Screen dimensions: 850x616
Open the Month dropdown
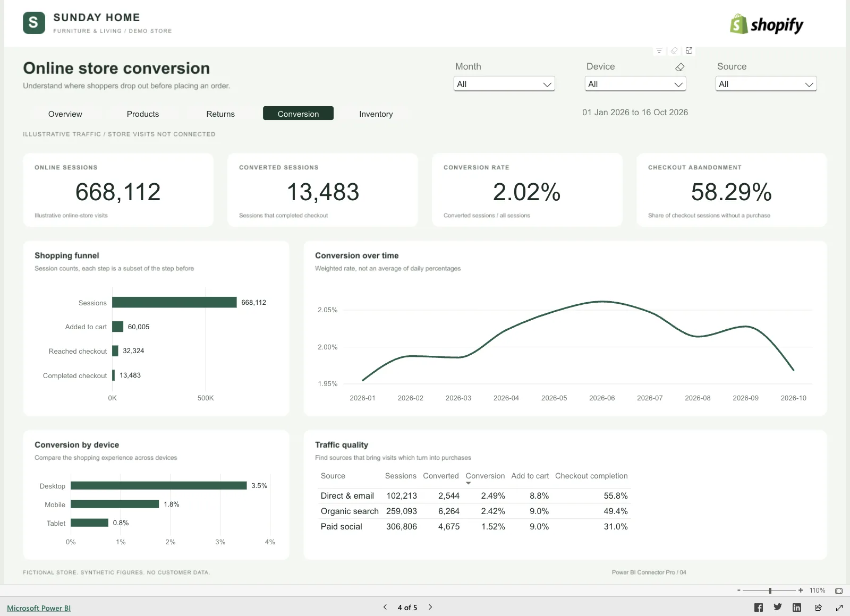click(504, 84)
